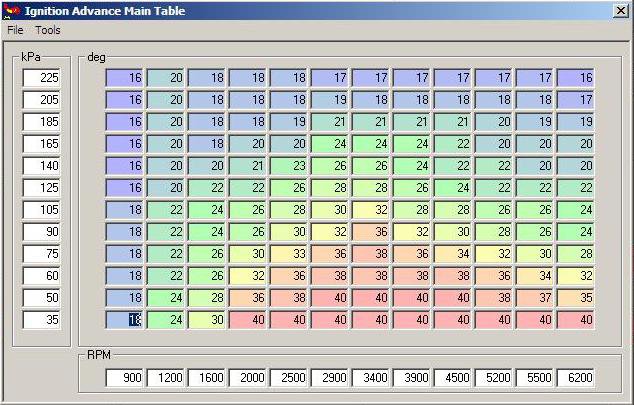Select the 900 RPM bin field
This screenshot has height=405, width=634.
(x=125, y=378)
